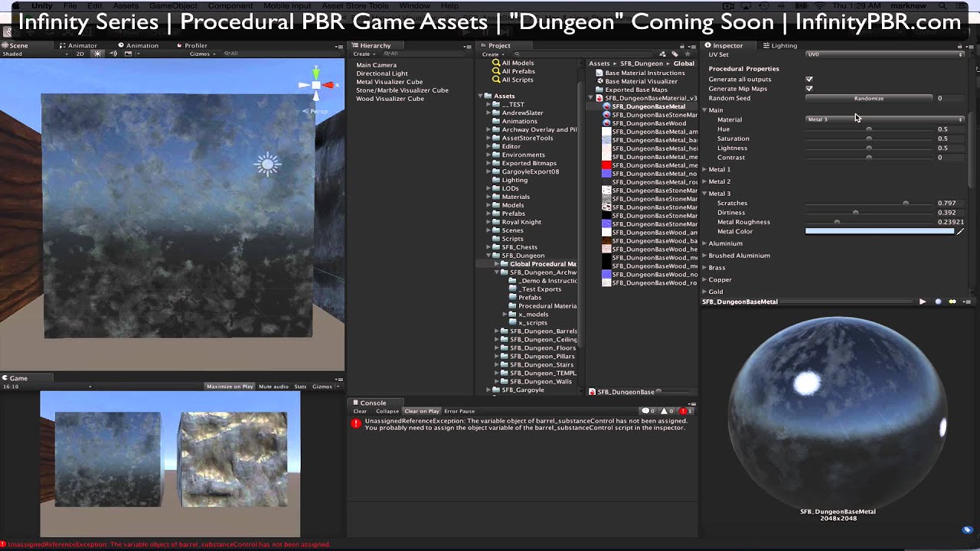Open the Scene Gizmos dropdown
This screenshot has width=980, height=551.
pos(203,54)
